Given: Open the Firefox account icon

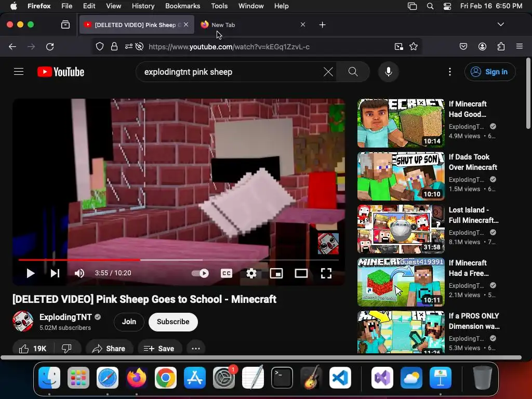Looking at the screenshot, I should tap(482, 46).
